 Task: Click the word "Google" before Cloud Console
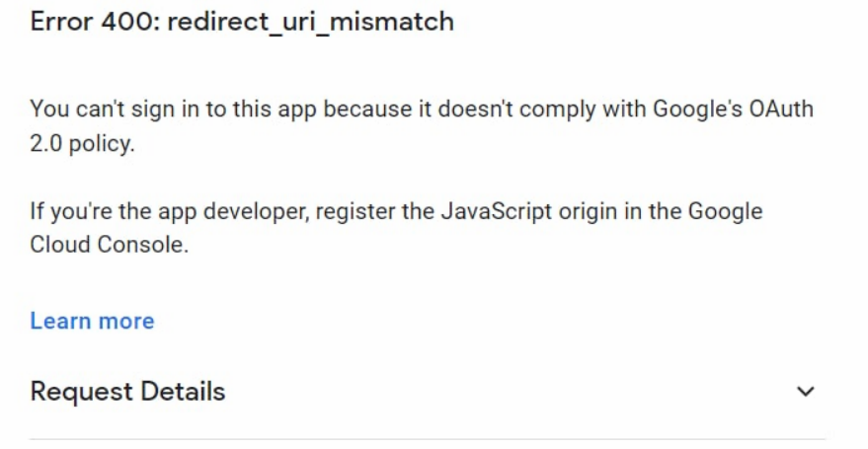click(725, 211)
